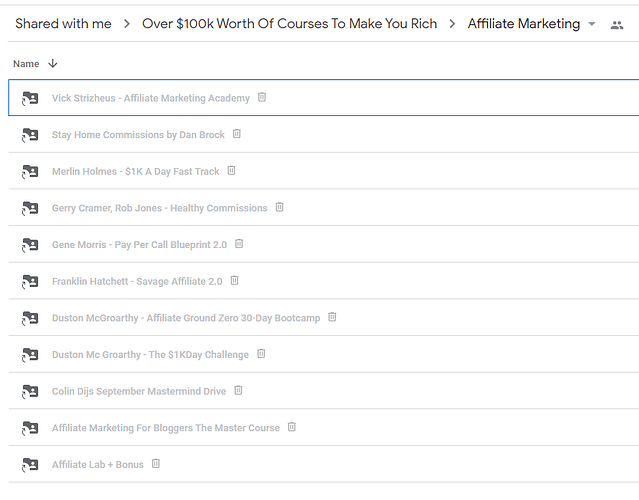Select Franklin Hatchett - Savage Affiliate 2.0
The height and width of the screenshot is (500, 639).
(x=137, y=282)
